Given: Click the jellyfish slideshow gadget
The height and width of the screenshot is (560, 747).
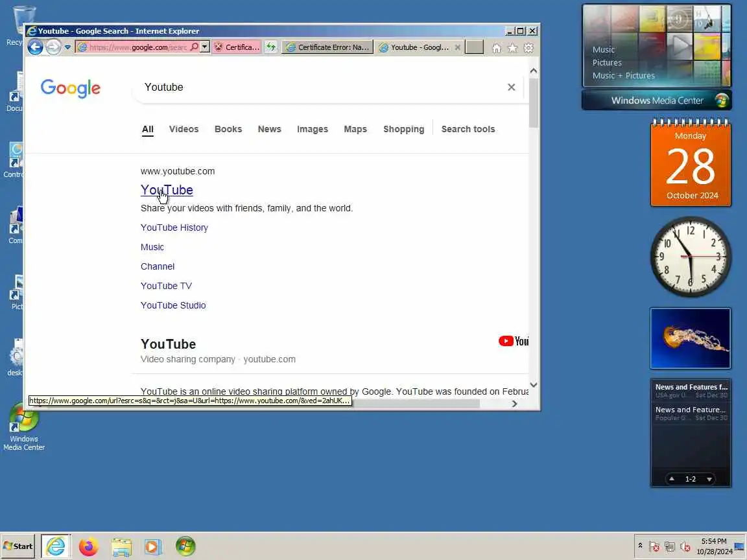Looking at the screenshot, I should point(691,338).
